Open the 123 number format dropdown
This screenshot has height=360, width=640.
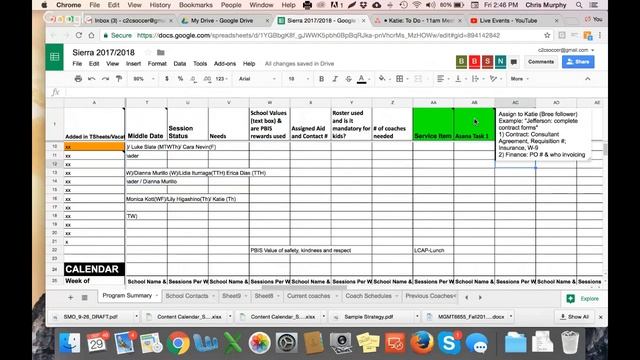[221, 79]
